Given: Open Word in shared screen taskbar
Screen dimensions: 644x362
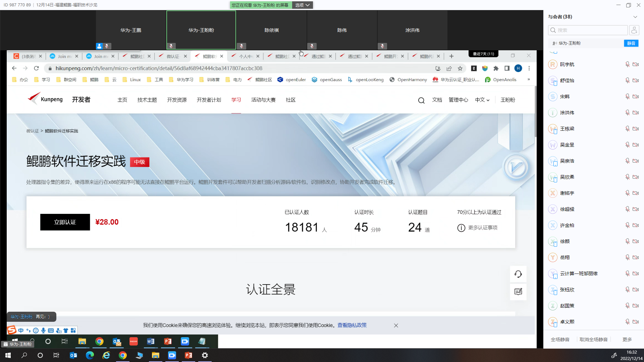Looking at the screenshot, I should (151, 342).
